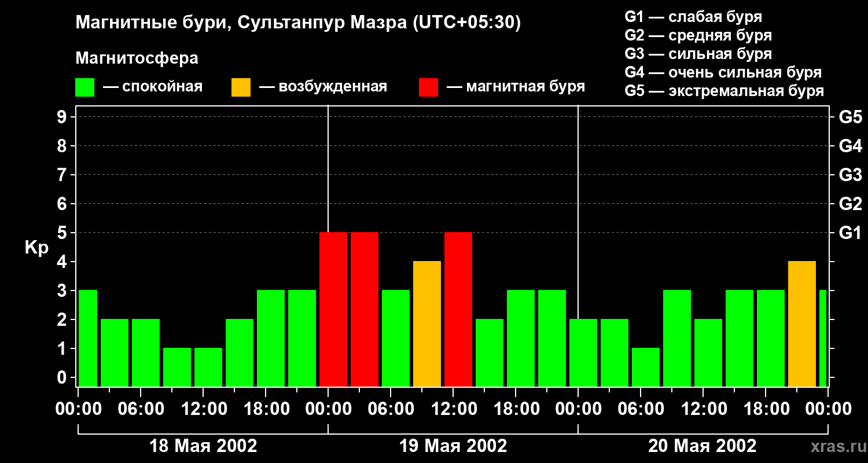Click the G1 mark on the right axis
Screen dimensions: 868x463
click(850, 233)
